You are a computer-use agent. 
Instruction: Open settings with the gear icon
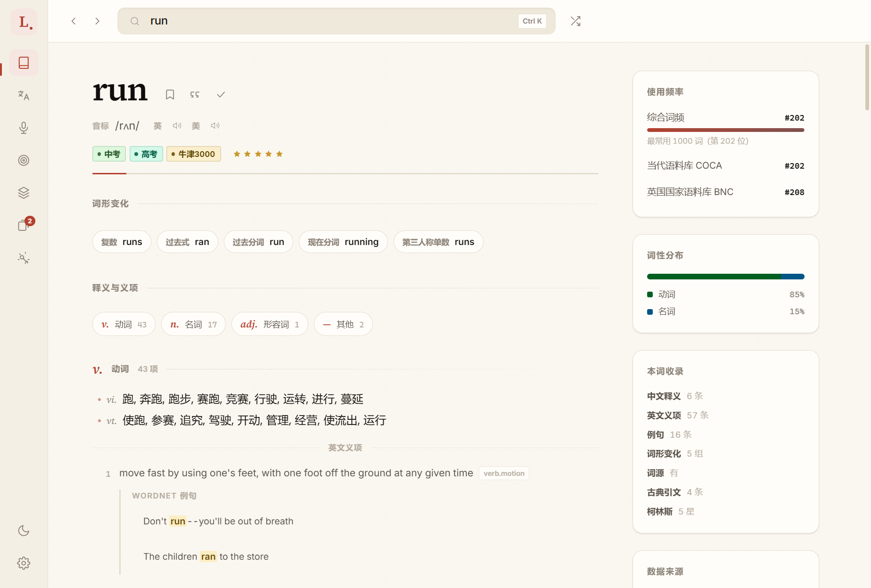(x=24, y=563)
